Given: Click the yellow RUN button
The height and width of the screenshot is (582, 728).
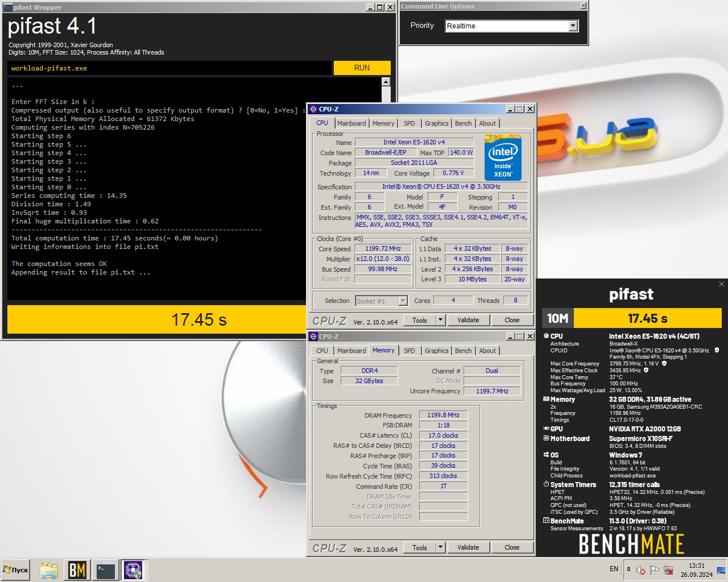Looking at the screenshot, I should [362, 68].
